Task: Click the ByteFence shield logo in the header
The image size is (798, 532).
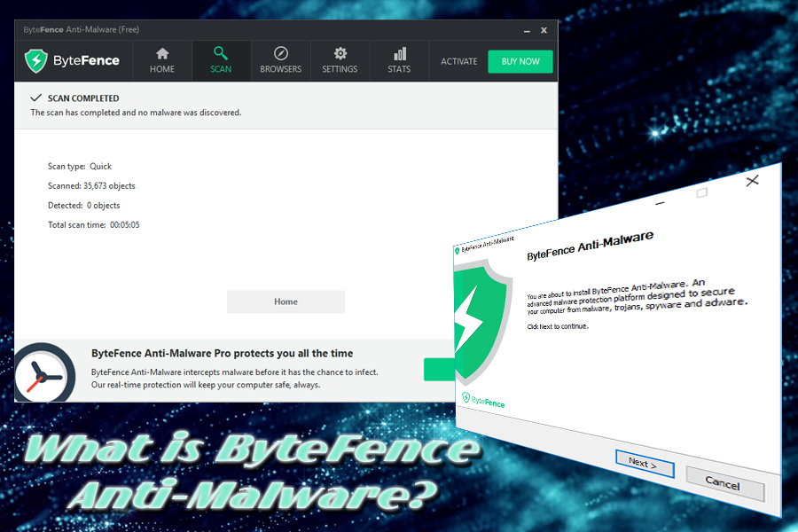Action: pyautogui.click(x=36, y=61)
